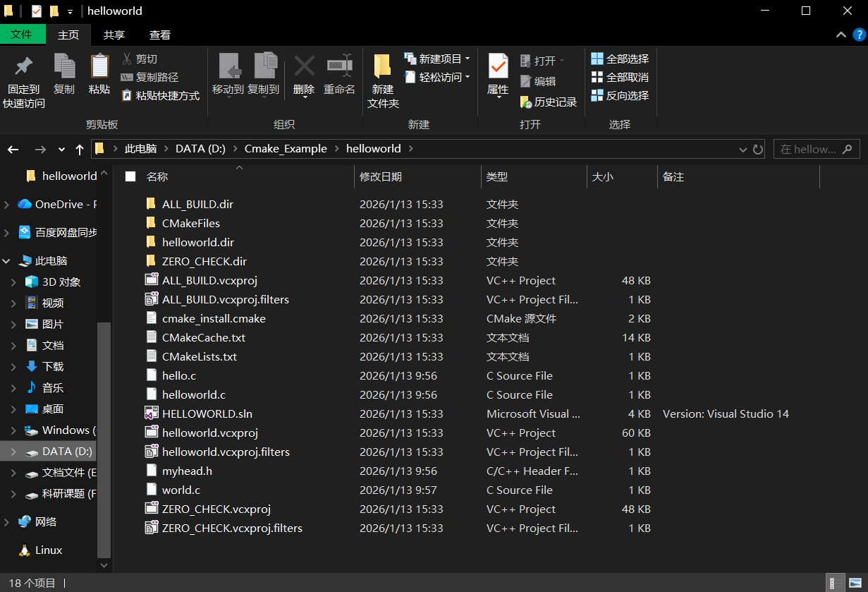Open the Properties icon in ribbon
Viewport: 868px width, 592px height.
(498, 67)
